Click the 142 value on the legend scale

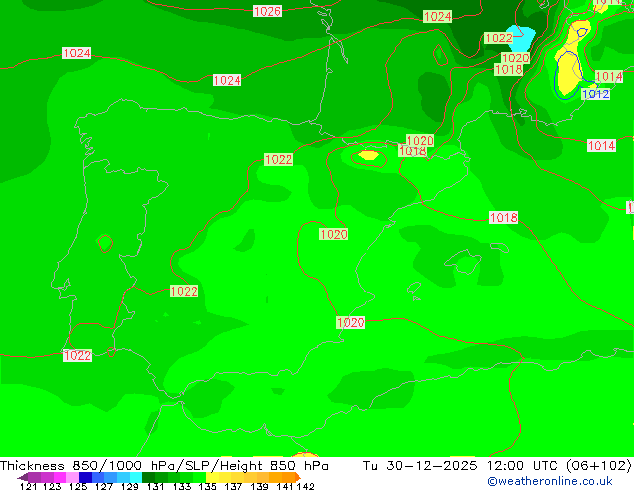305,486
